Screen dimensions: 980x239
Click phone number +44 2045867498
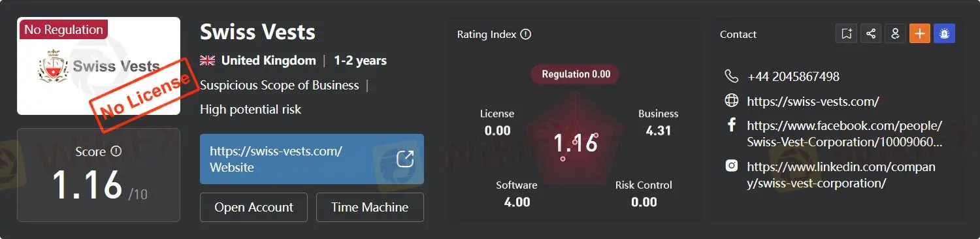793,76
